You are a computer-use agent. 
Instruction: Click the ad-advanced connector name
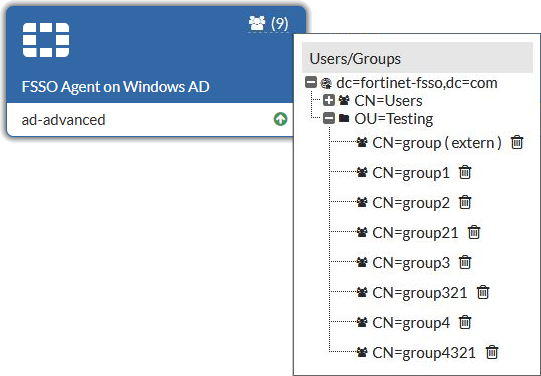[63, 120]
